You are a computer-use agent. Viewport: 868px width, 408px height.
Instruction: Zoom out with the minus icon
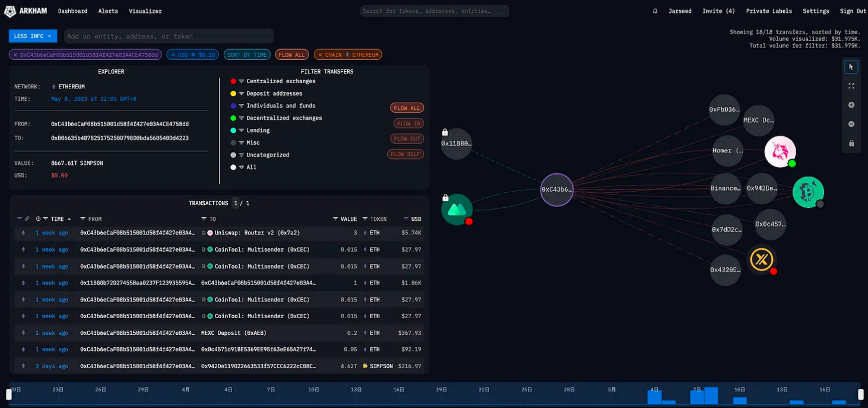[851, 124]
